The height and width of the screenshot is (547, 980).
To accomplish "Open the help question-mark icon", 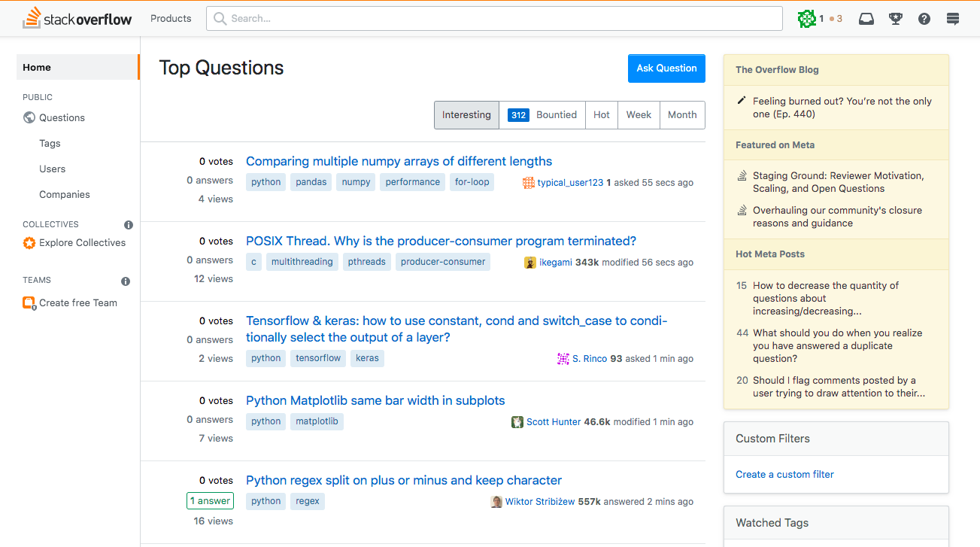I will pos(924,19).
